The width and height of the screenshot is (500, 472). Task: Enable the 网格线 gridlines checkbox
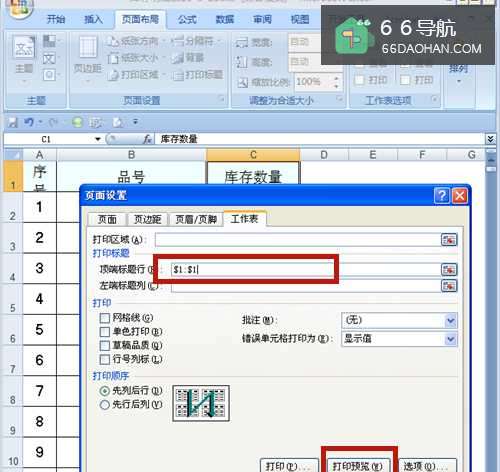click(105, 318)
